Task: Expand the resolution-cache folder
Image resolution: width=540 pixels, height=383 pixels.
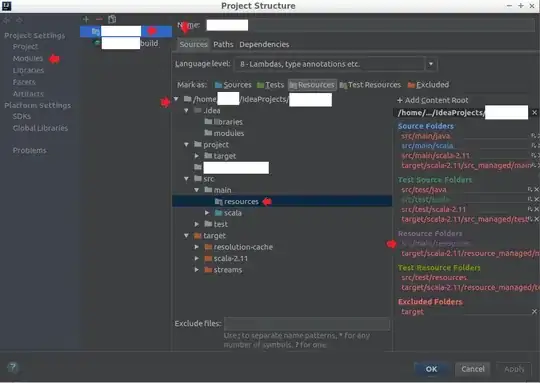Action: point(197,247)
